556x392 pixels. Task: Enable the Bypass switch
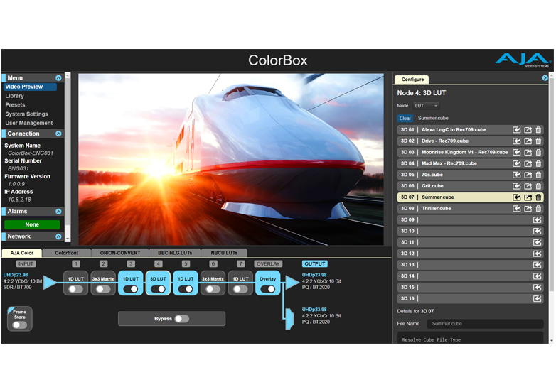tap(182, 319)
